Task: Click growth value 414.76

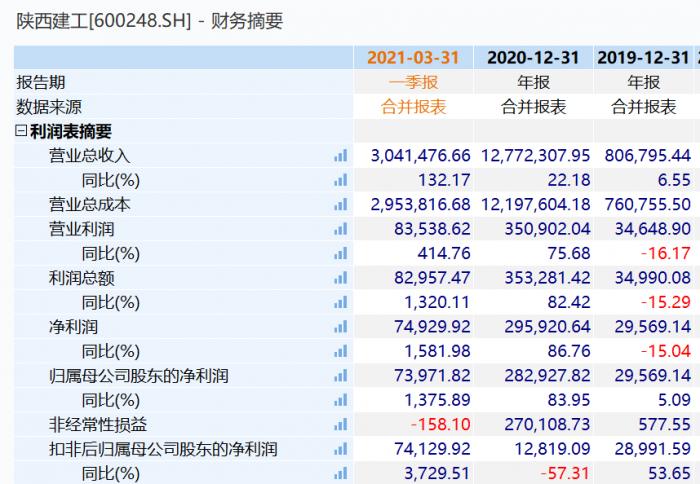Action: click(444, 254)
